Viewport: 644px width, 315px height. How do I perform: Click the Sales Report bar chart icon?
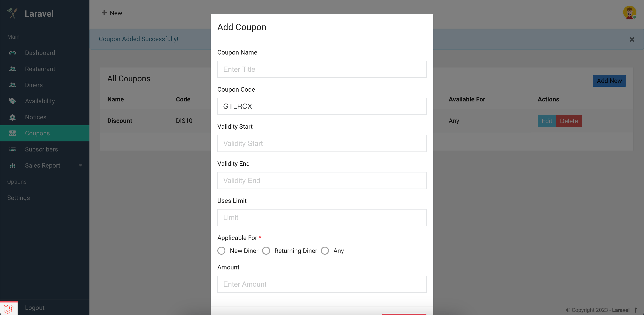[x=13, y=165]
